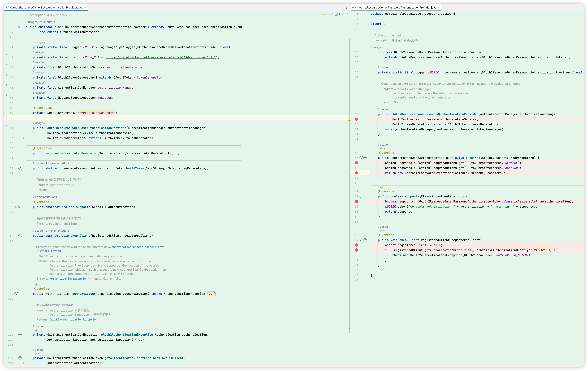Click the '2 inheritors' hint above the base class
Image resolution: width=588 pixels, height=371 pixels.
point(48,22)
